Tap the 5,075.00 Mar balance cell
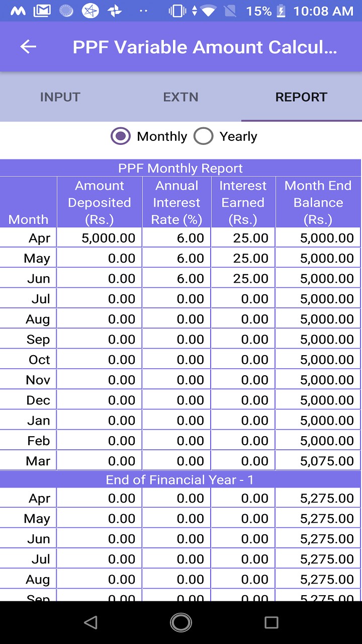Screen dimensions: 362x644 [318, 461]
